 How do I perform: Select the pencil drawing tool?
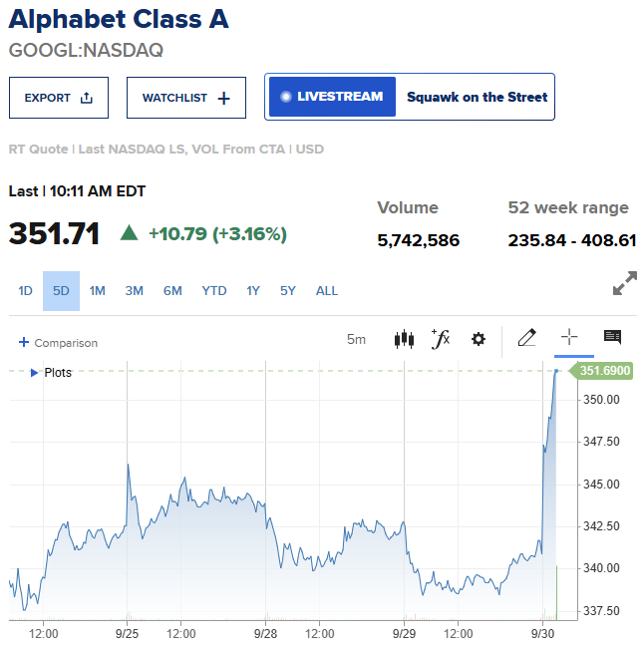pyautogui.click(x=527, y=337)
